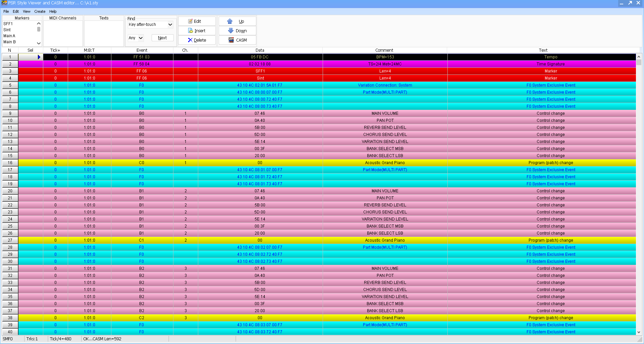Click the Text column header
Screen dimensions: 644x344
(x=543, y=50)
